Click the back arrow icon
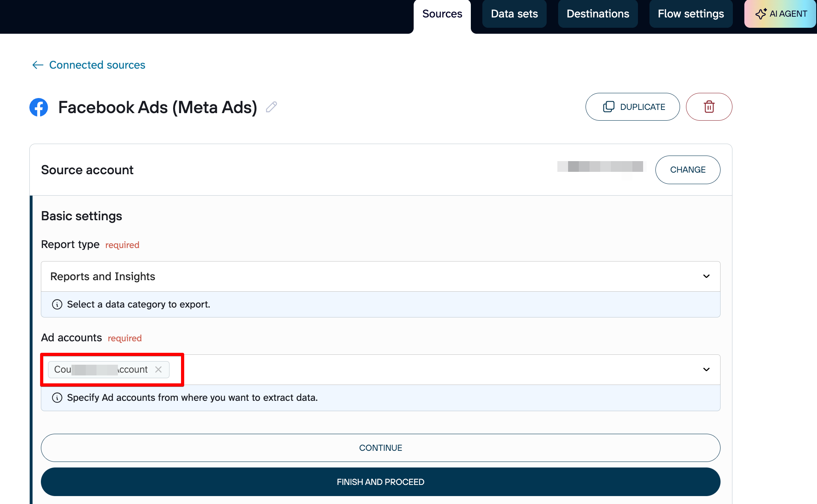This screenshot has width=817, height=504. [x=38, y=65]
